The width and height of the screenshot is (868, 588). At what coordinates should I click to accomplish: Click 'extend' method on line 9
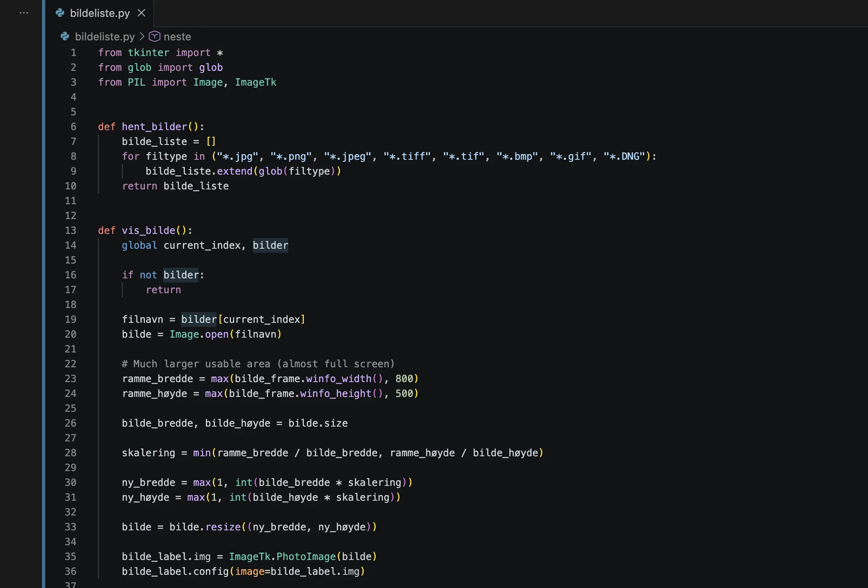pos(235,171)
